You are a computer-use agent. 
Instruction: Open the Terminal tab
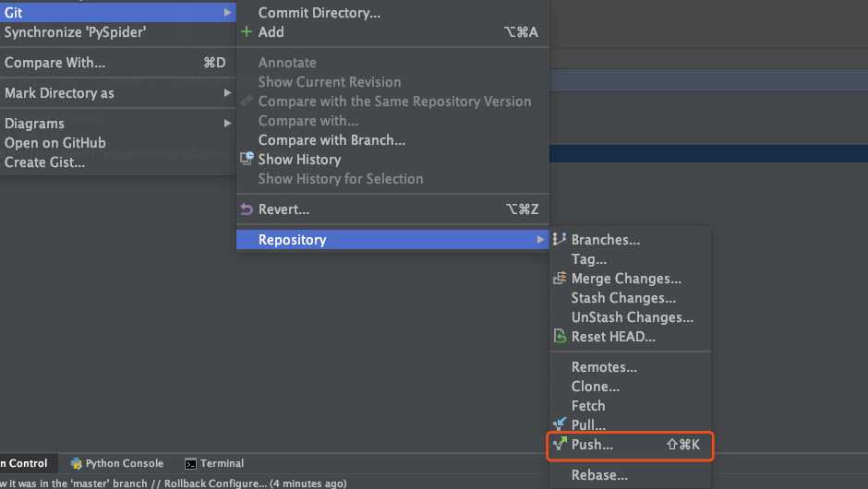point(222,463)
